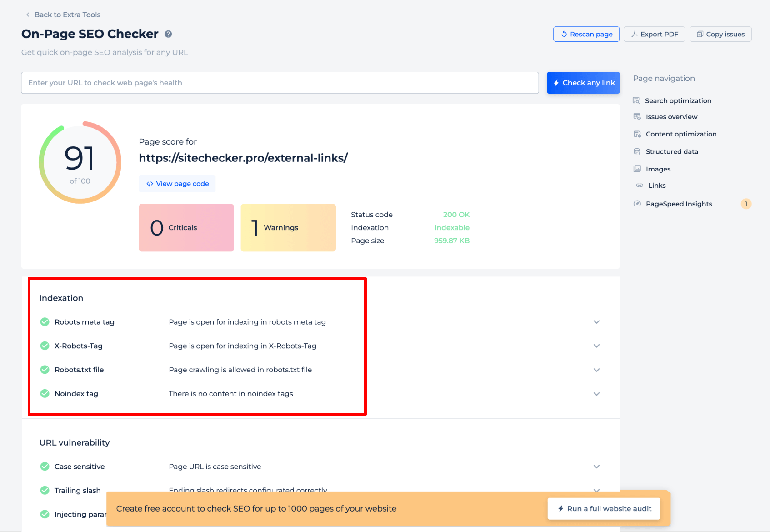Click the 91 of 100 score gauge
This screenshot has width=770, height=532.
(x=80, y=162)
